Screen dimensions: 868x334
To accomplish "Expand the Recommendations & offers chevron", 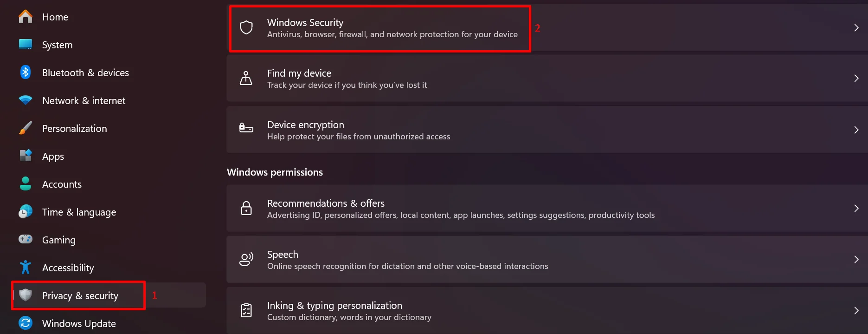I will click(856, 208).
